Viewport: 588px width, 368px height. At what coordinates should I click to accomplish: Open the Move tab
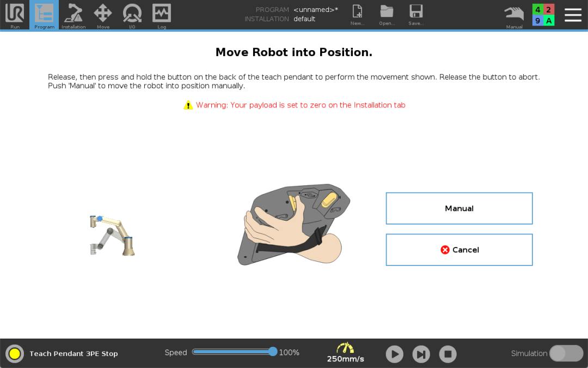coord(103,15)
